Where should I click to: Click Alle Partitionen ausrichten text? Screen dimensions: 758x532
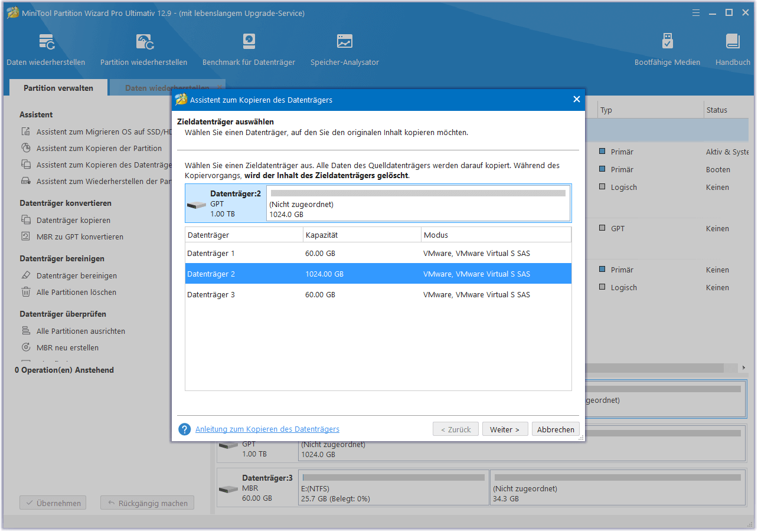pos(81,331)
